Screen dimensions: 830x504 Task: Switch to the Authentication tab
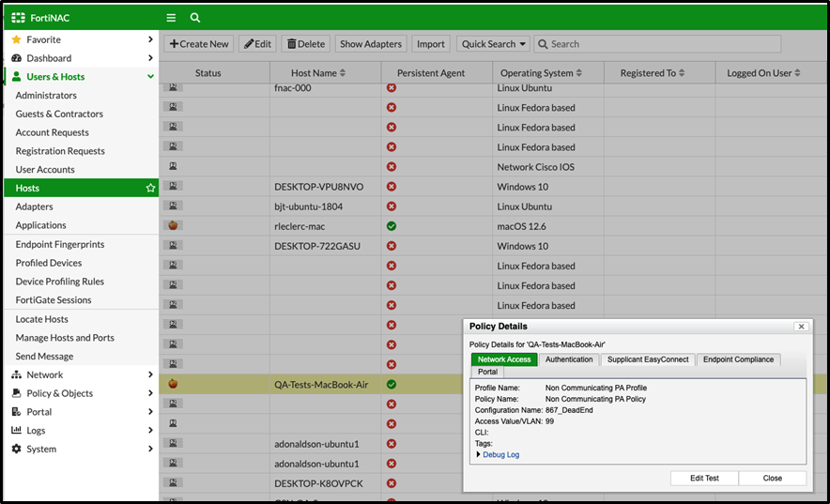569,359
